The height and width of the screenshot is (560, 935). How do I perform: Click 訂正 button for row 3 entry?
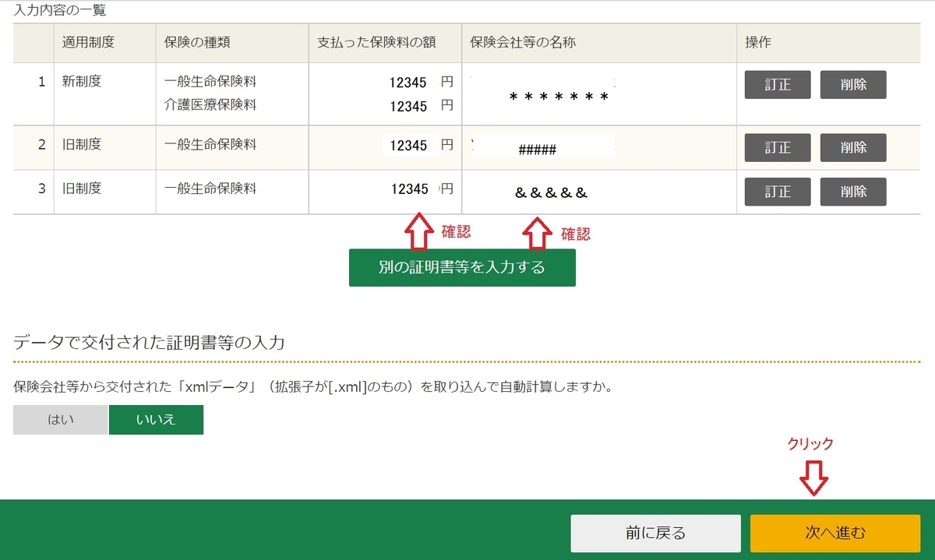777,192
